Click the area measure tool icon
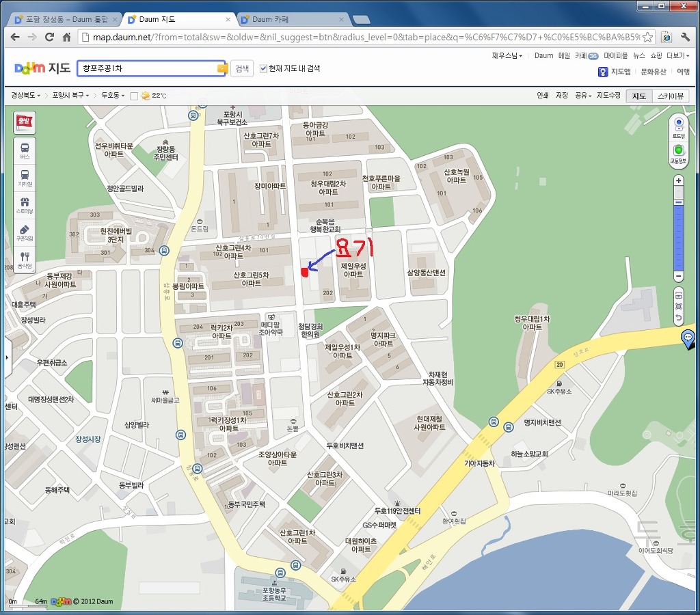Screen dimensions: 700x615 (679, 307)
